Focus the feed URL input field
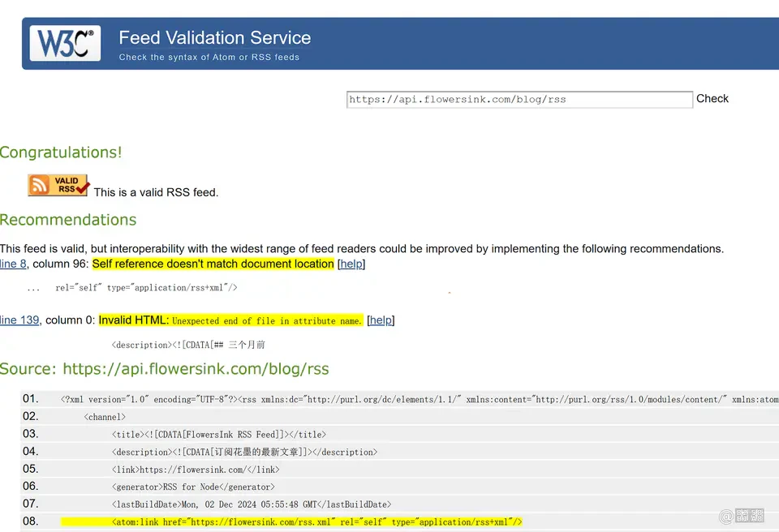The width and height of the screenshot is (779, 532). (x=519, y=100)
